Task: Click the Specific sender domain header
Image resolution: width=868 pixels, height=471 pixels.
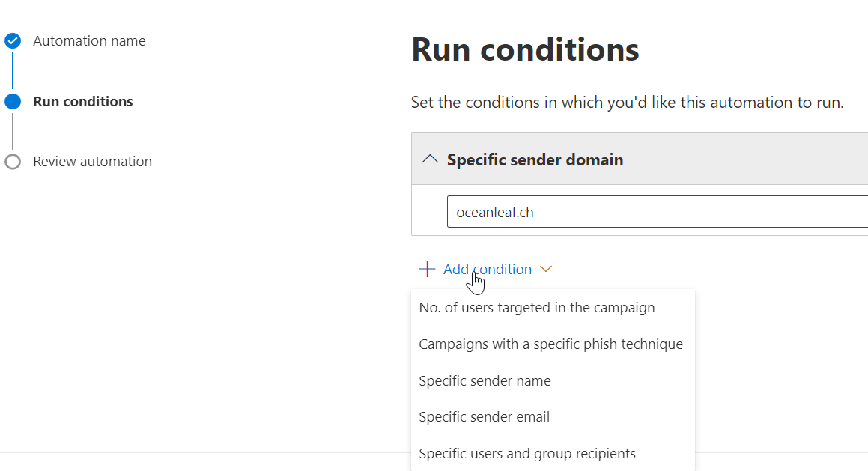Action: tap(535, 159)
